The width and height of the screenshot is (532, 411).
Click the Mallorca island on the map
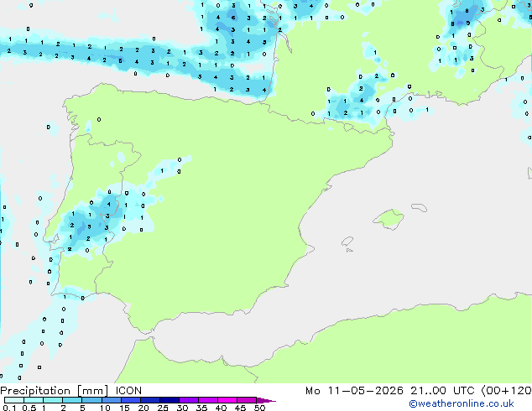point(389,220)
